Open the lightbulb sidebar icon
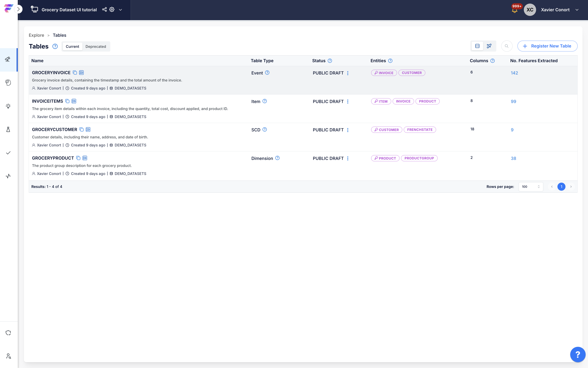Image resolution: width=588 pixels, height=368 pixels. tap(8, 106)
